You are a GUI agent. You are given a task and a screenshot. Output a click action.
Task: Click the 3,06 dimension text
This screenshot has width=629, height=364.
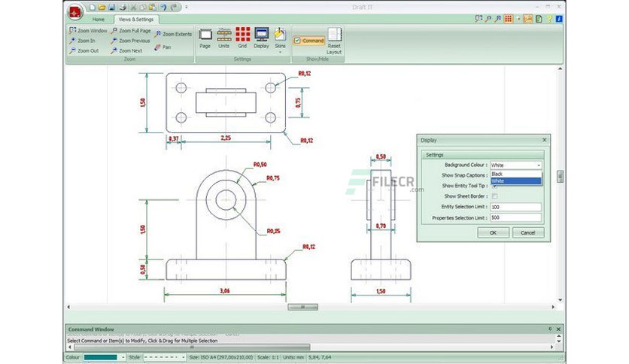point(225,290)
